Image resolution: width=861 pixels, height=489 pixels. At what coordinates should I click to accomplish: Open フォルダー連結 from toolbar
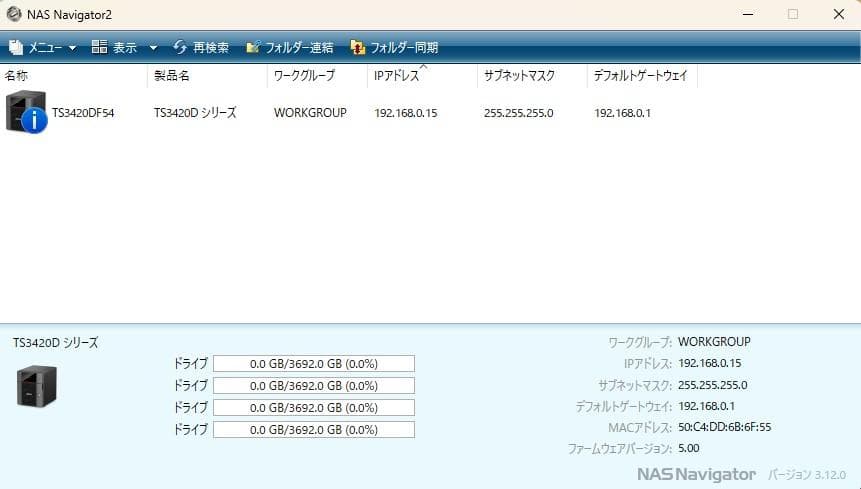tap(299, 48)
